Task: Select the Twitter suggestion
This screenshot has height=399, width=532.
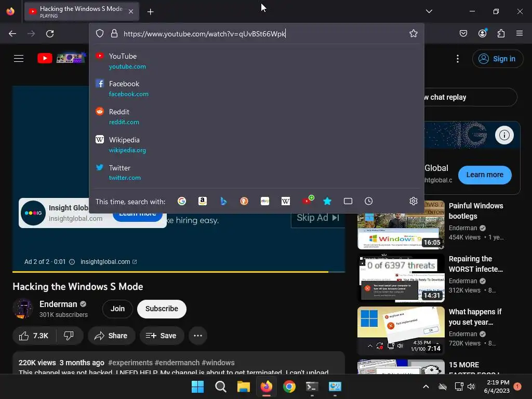Action: point(257,172)
